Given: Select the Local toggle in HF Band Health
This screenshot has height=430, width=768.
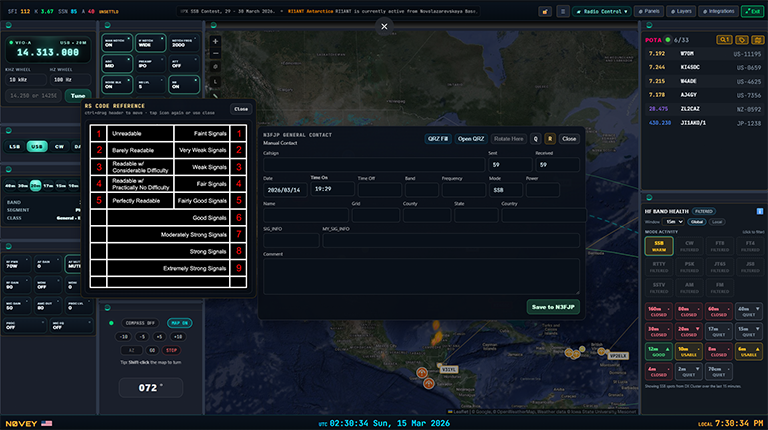Looking at the screenshot, I should [x=717, y=222].
